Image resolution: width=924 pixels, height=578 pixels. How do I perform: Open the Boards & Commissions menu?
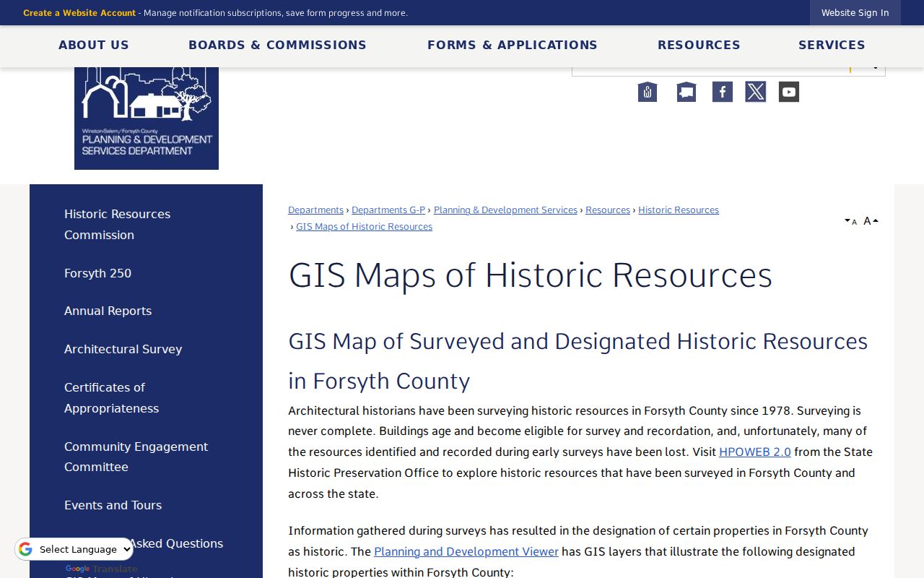pos(277,45)
